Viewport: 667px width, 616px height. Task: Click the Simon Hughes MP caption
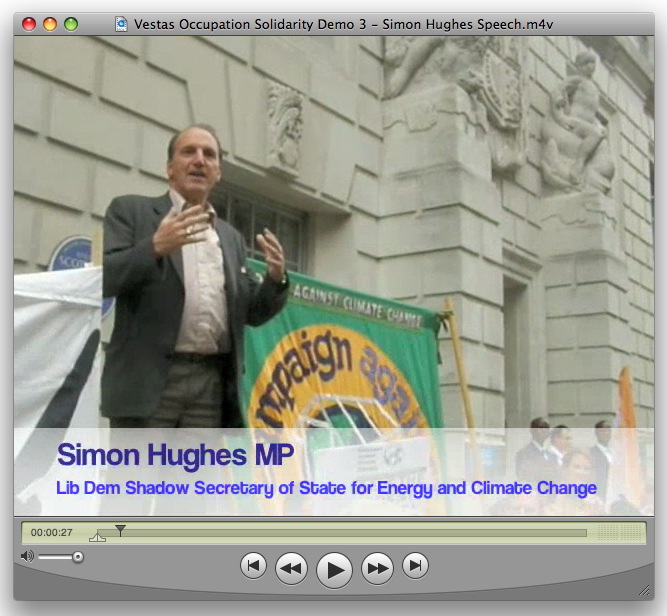[x=175, y=455]
